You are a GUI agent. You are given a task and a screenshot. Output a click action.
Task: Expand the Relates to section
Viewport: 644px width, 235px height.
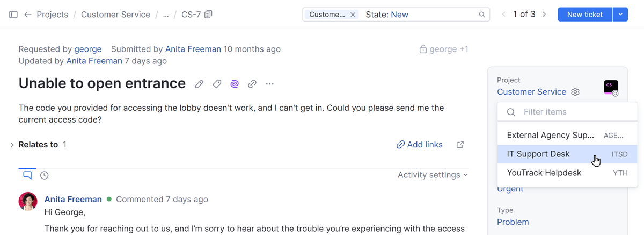[x=12, y=145]
